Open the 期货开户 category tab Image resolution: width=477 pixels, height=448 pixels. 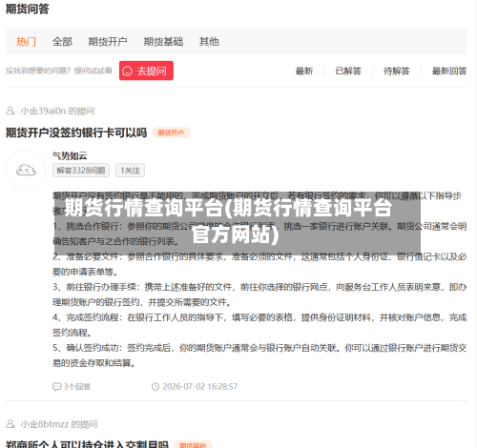click(x=108, y=42)
